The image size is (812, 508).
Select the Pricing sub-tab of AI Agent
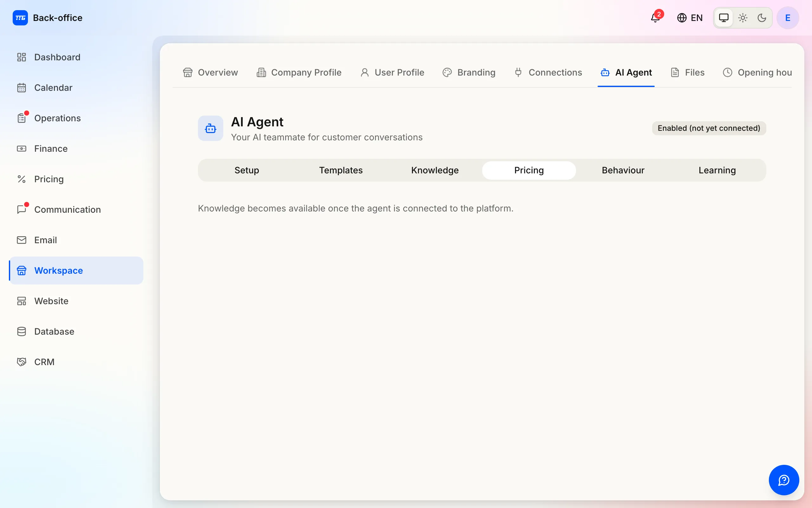point(529,170)
